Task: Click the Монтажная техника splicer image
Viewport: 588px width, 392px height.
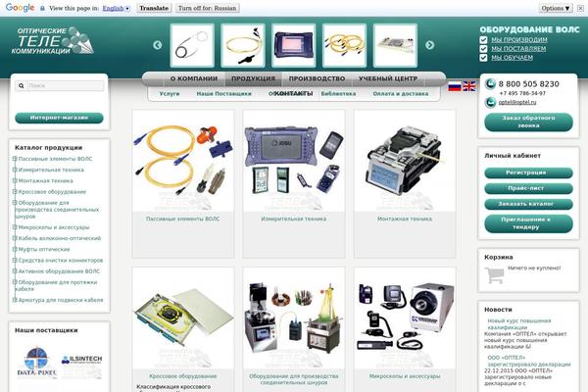Action: coord(405,161)
